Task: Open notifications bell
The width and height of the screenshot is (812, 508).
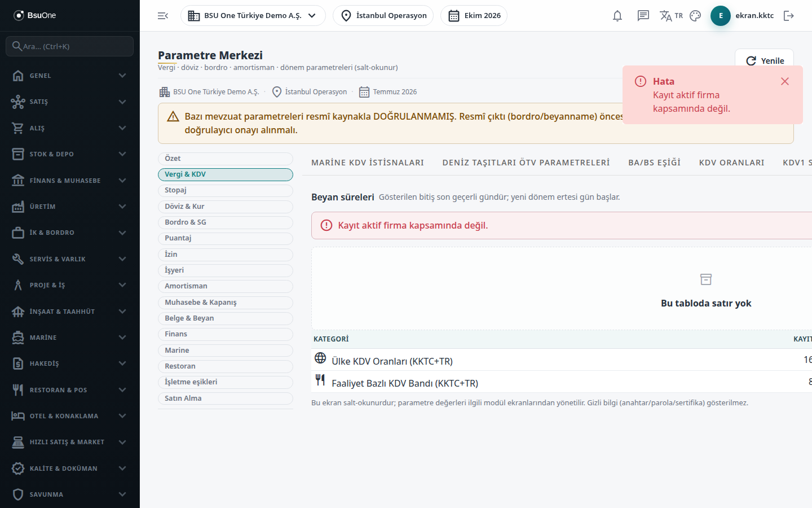Action: click(617, 16)
